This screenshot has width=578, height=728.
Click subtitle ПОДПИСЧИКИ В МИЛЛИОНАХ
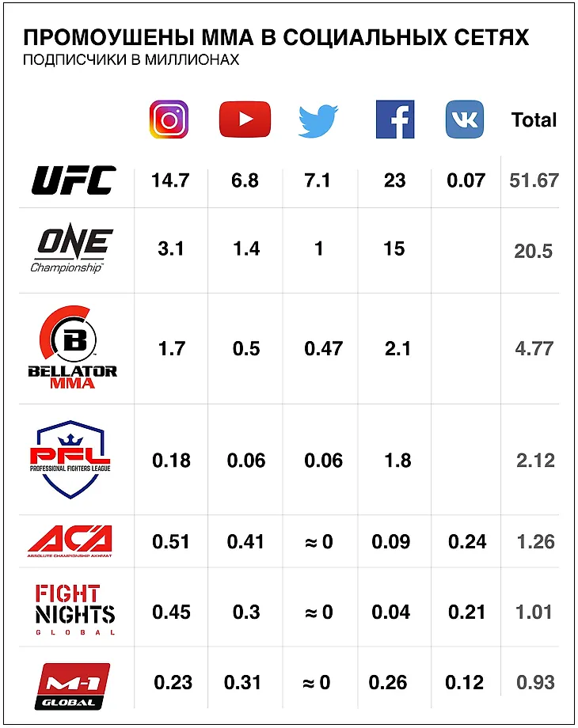(131, 60)
